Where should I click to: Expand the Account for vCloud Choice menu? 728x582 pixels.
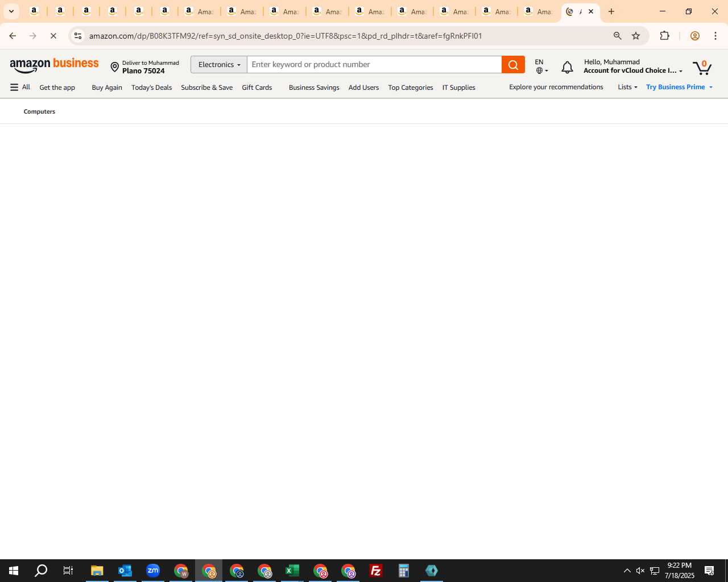tap(633, 66)
